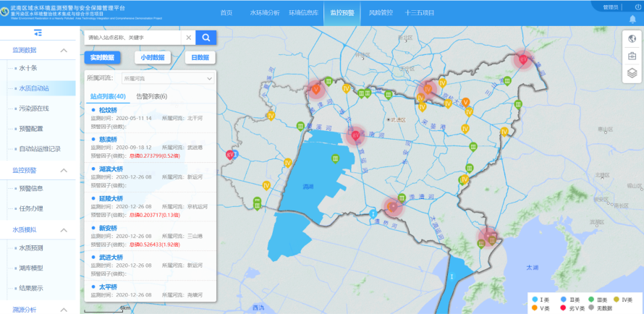Clear the station search box

[189, 38]
